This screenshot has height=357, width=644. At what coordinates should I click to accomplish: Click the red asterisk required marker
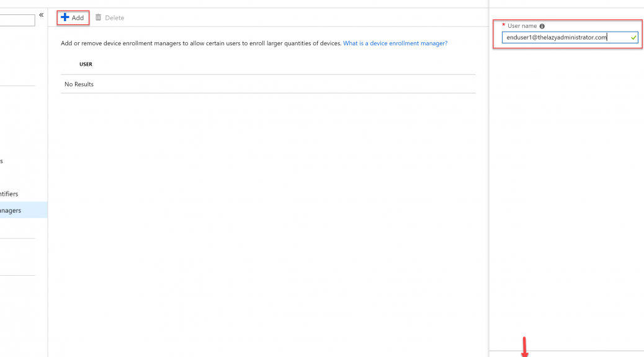(504, 25)
